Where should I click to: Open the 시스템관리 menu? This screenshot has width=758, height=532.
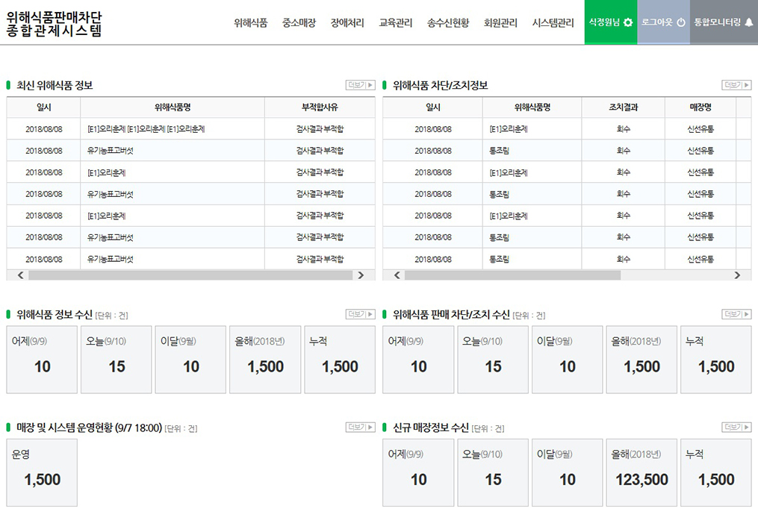click(x=553, y=22)
